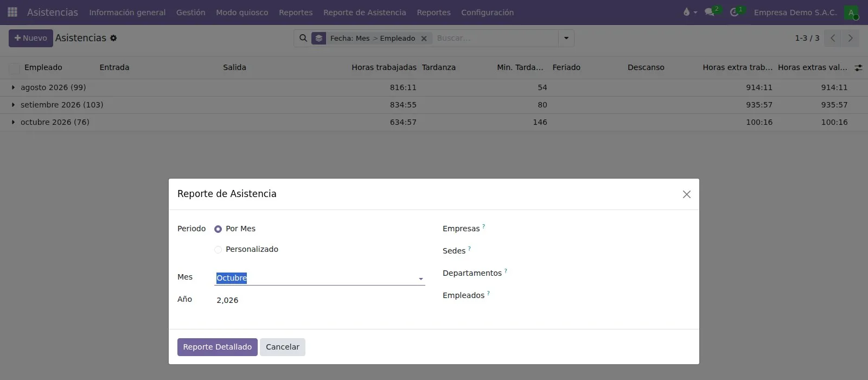Toggle the search options dropdown arrow
Screen dimensions: 868x380
coord(566,38)
